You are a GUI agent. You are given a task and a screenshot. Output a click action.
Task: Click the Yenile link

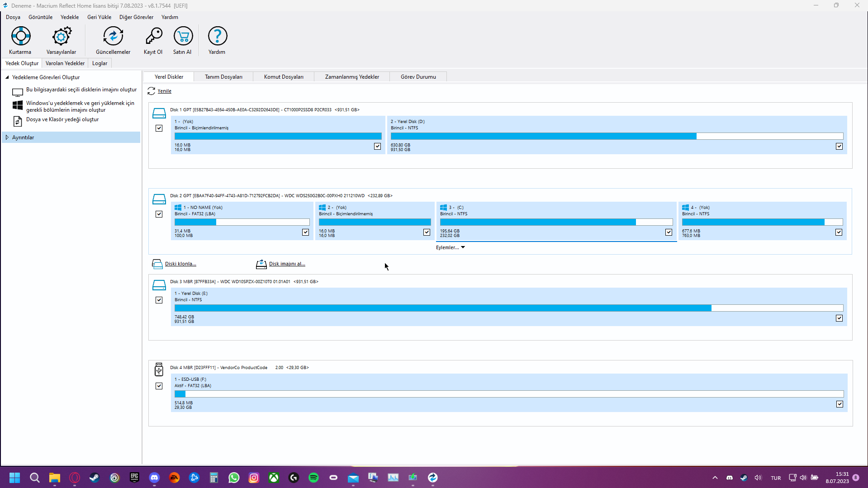click(165, 91)
